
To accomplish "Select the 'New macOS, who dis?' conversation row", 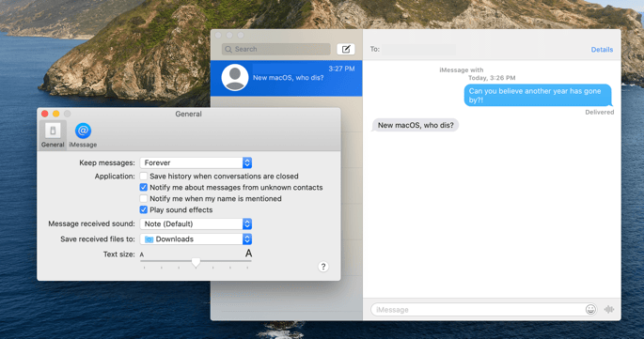I will [x=286, y=78].
